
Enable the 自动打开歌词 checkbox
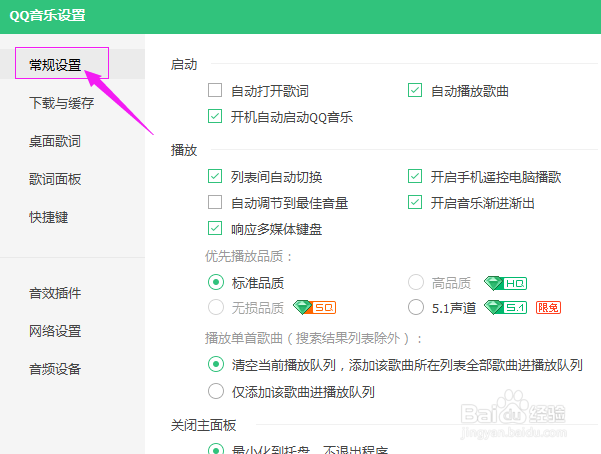tap(215, 90)
